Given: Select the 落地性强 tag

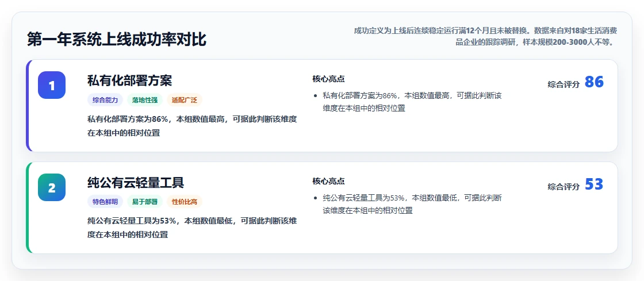Looking at the screenshot, I should (x=145, y=99).
